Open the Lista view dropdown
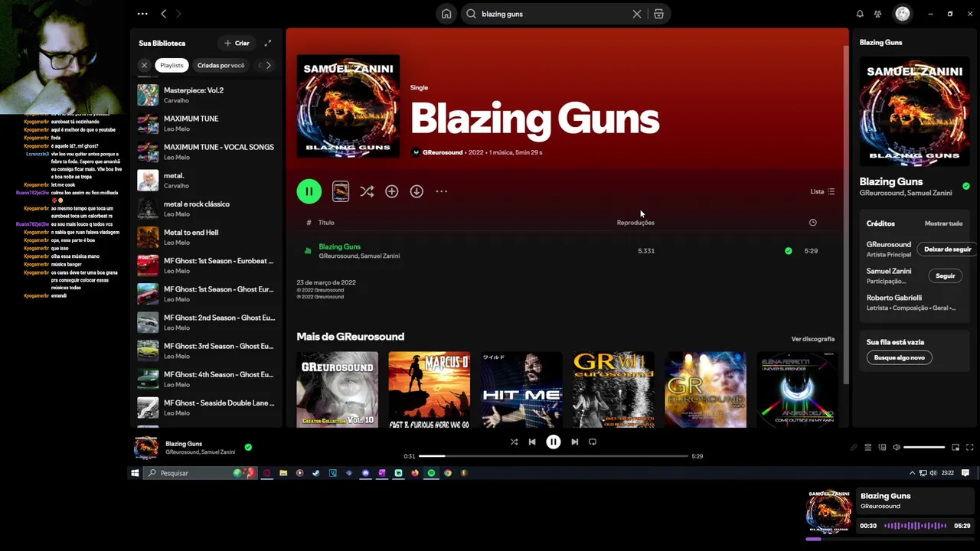The height and width of the screenshot is (551, 980). coord(822,191)
